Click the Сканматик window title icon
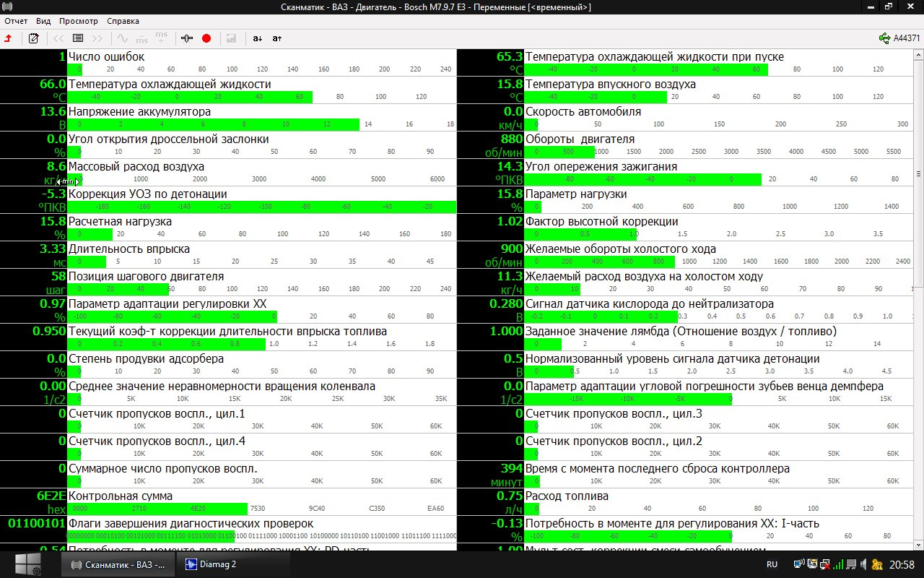This screenshot has height=578, width=924. [7, 7]
